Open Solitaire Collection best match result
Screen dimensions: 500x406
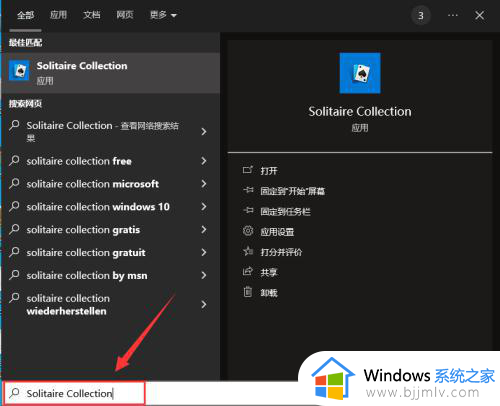111,73
